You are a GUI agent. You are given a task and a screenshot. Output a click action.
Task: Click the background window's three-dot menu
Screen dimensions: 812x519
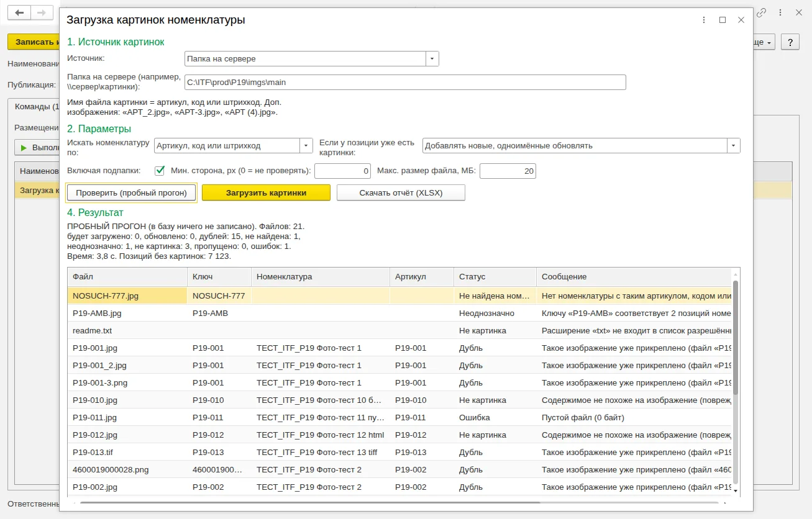(x=780, y=12)
